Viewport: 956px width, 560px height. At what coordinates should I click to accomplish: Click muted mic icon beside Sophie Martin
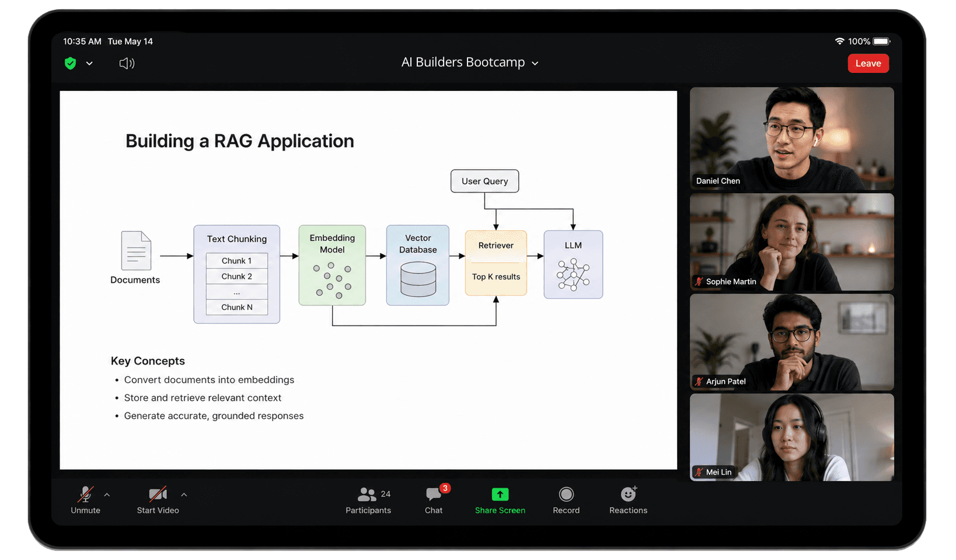click(699, 282)
